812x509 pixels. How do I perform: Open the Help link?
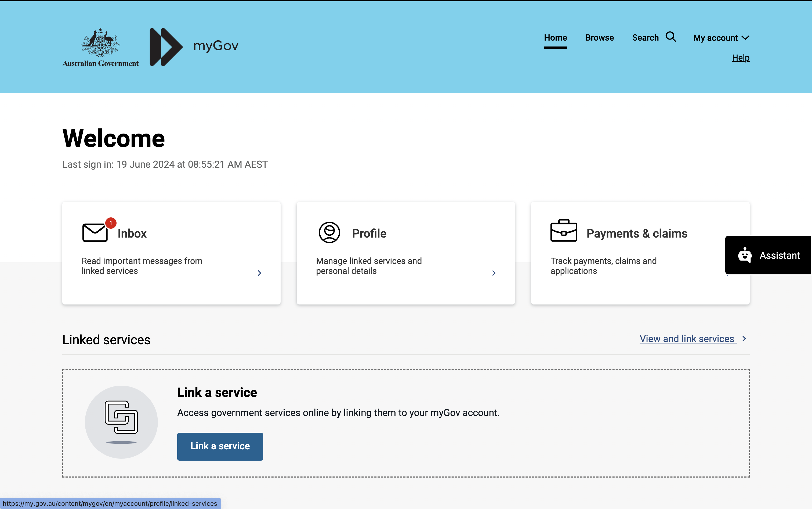pos(740,58)
